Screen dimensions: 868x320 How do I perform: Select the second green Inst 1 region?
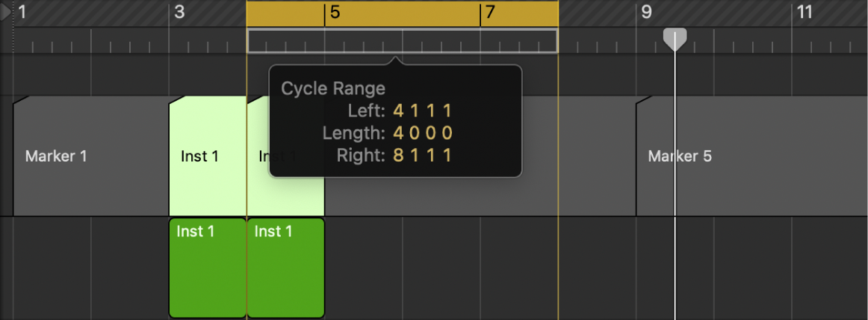pyautogui.click(x=285, y=268)
